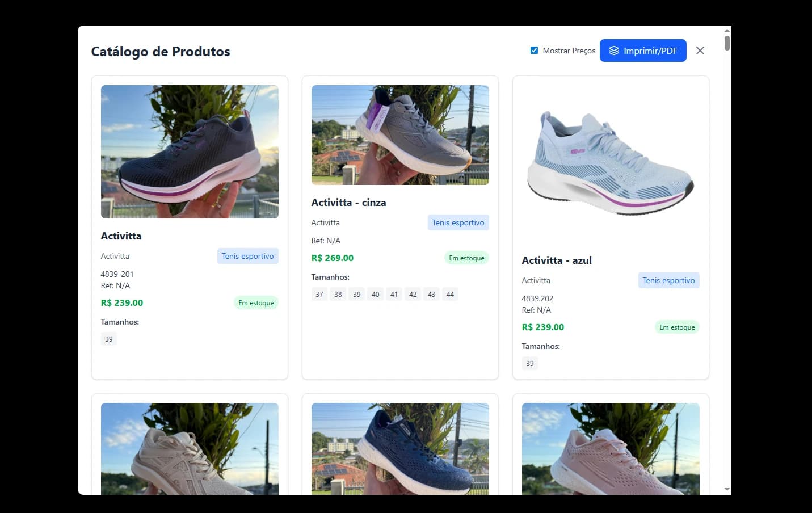Click the Catálogo de Produtos heading
Image resolution: width=812 pixels, height=513 pixels.
coord(161,52)
